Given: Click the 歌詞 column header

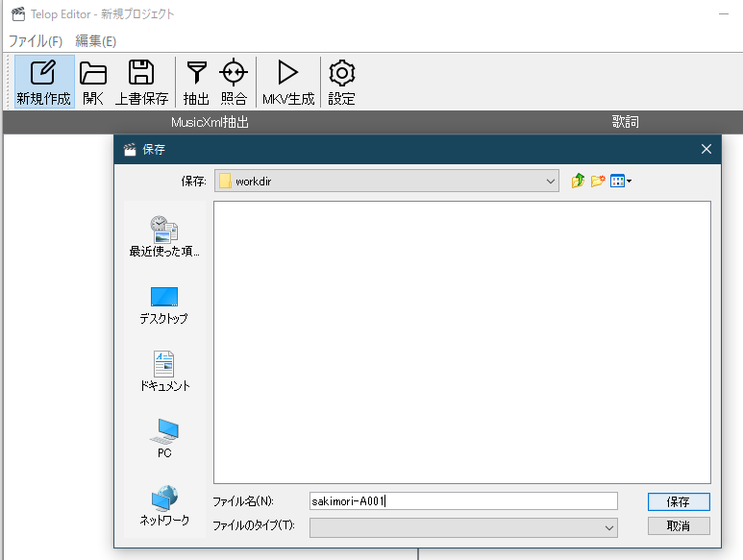Looking at the screenshot, I should point(625,122).
